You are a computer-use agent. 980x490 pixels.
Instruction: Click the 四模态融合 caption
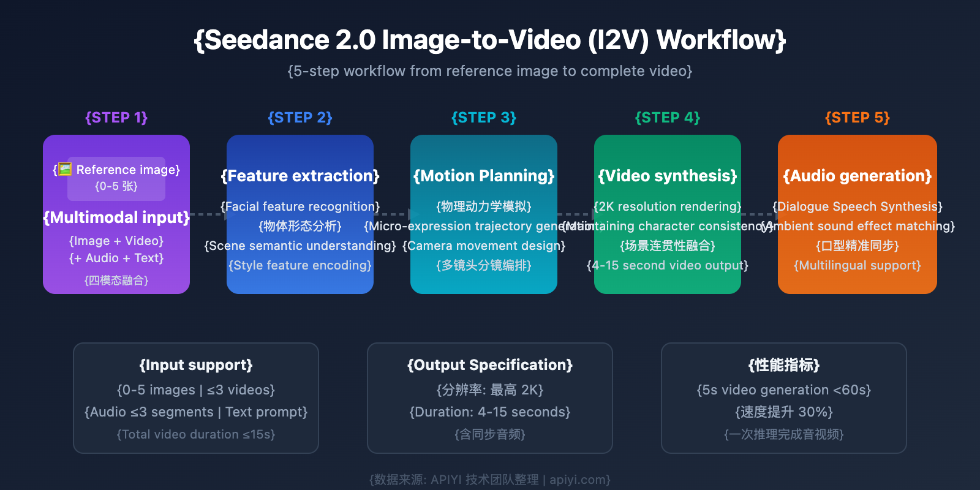coord(116,281)
